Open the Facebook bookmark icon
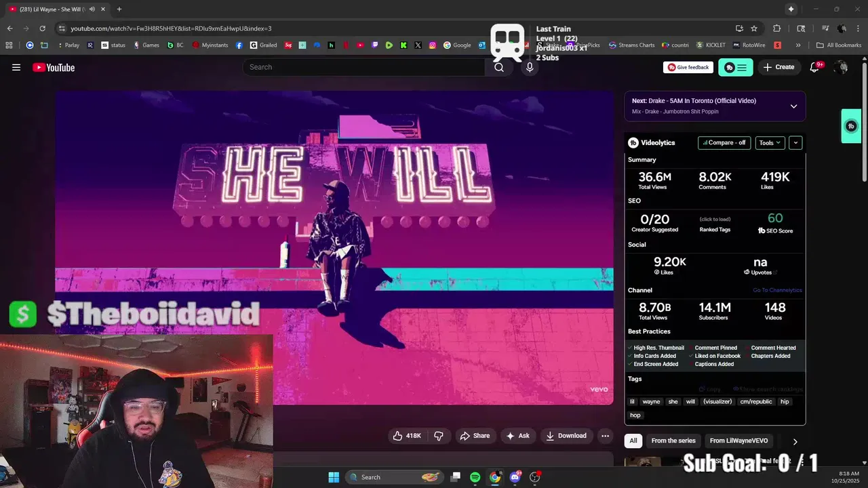The height and width of the screenshot is (488, 868). 239,45
